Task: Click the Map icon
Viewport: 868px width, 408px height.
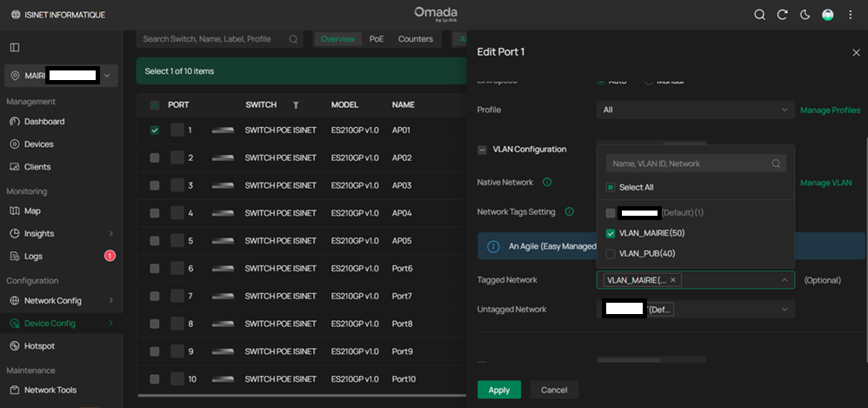Action: coord(15,211)
